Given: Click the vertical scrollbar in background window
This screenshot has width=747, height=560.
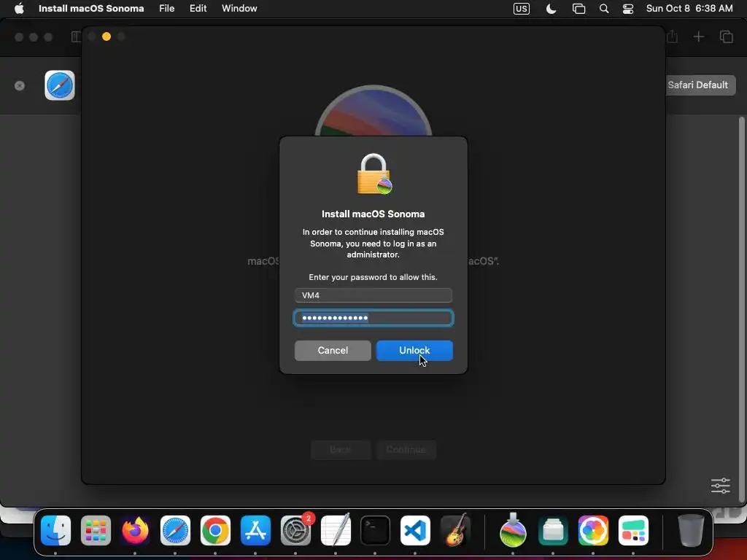Looking at the screenshot, I should coord(741,309).
